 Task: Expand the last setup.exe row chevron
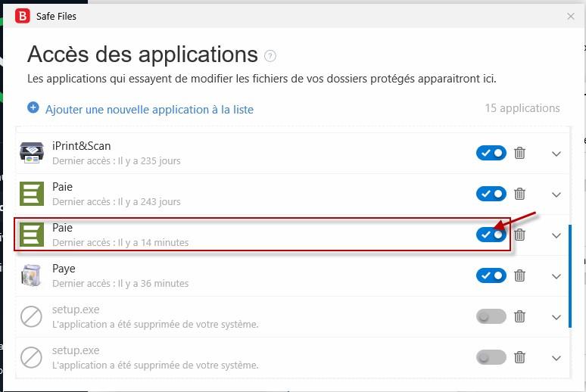tap(556, 358)
